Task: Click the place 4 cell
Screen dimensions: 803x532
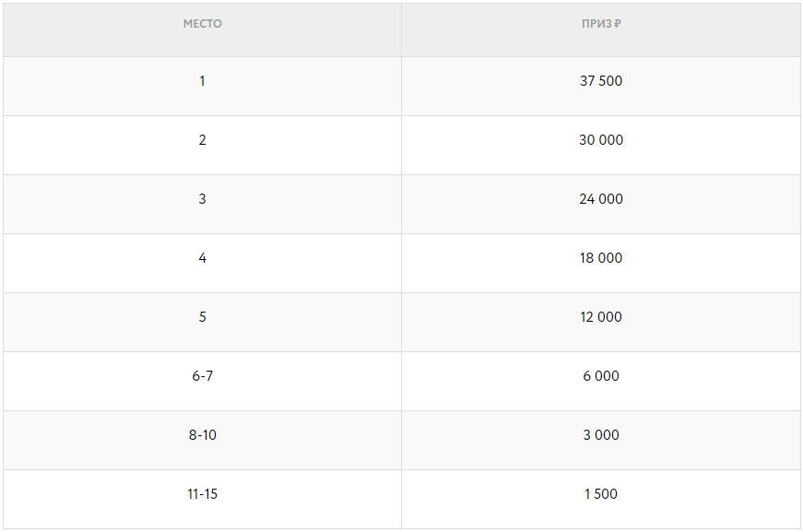Action: click(202, 258)
